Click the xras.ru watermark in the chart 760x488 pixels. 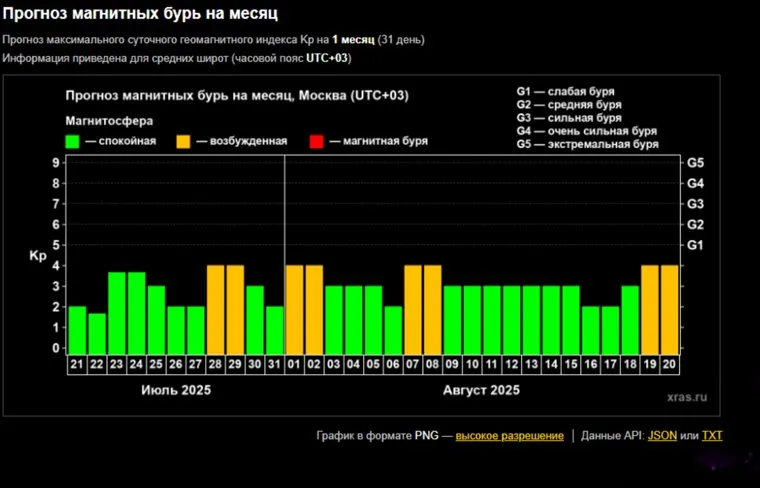pyautogui.click(x=686, y=396)
